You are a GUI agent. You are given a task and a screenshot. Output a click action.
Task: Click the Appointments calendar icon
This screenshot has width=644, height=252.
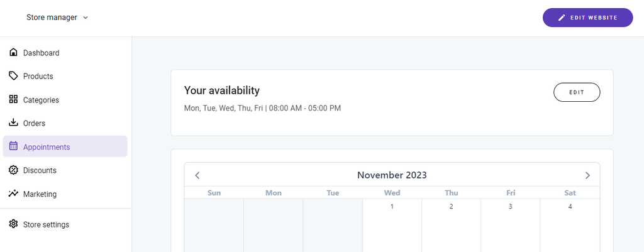click(13, 146)
